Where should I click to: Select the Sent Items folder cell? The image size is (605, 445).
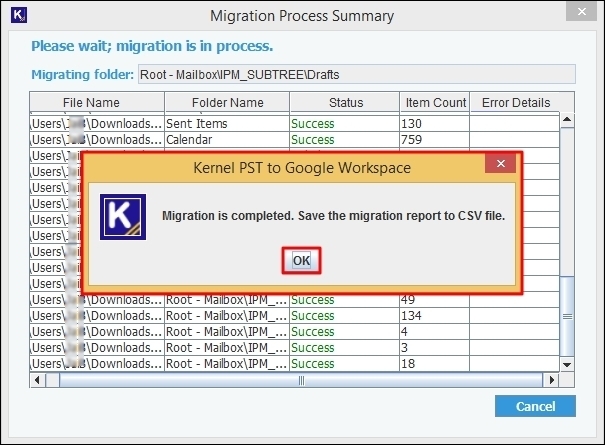[227, 124]
